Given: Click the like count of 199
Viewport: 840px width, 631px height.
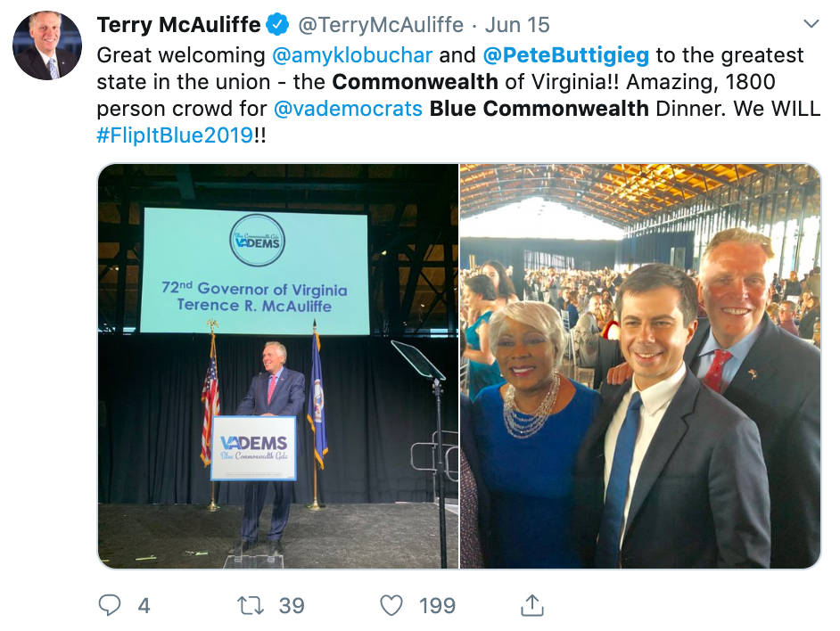Looking at the screenshot, I should 437,606.
